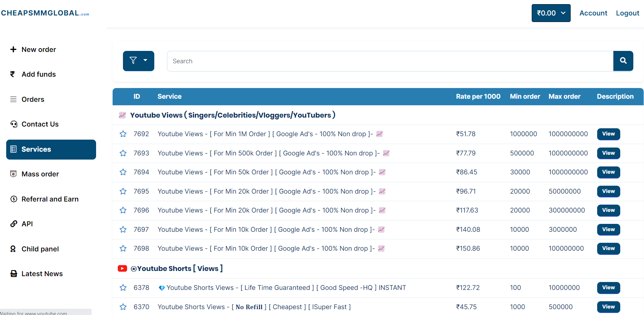Star the Youtube Shorts service 6378
The image size is (644, 315).
[x=123, y=287]
